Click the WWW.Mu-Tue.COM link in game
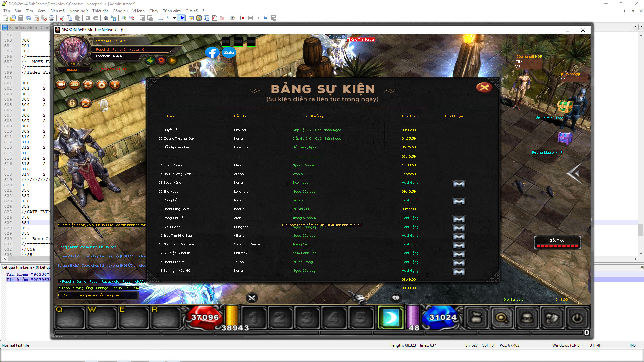This screenshot has width=644, height=362. point(111,41)
